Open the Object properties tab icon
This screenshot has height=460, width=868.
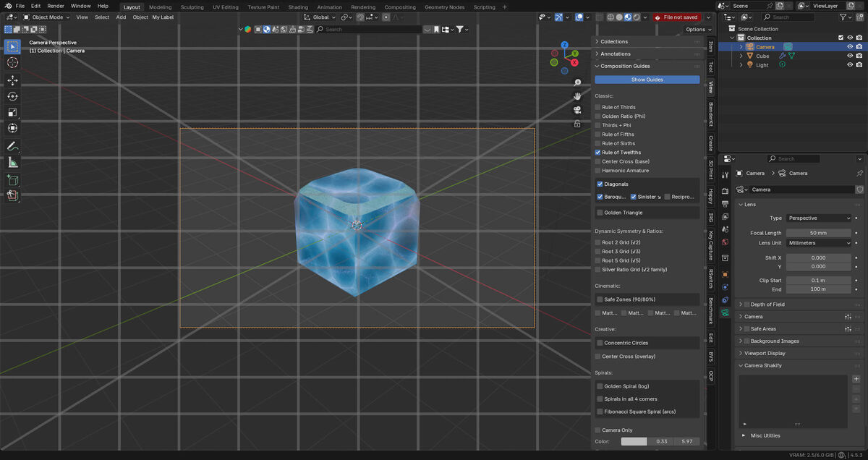point(725,274)
